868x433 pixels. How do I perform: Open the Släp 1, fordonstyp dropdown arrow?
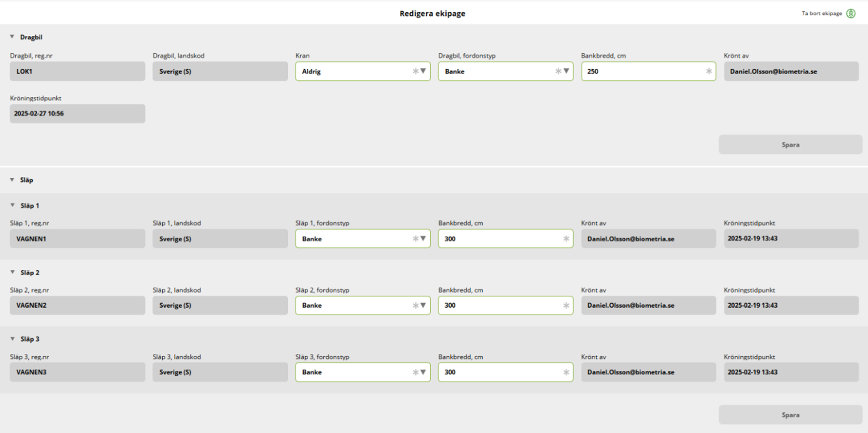423,239
